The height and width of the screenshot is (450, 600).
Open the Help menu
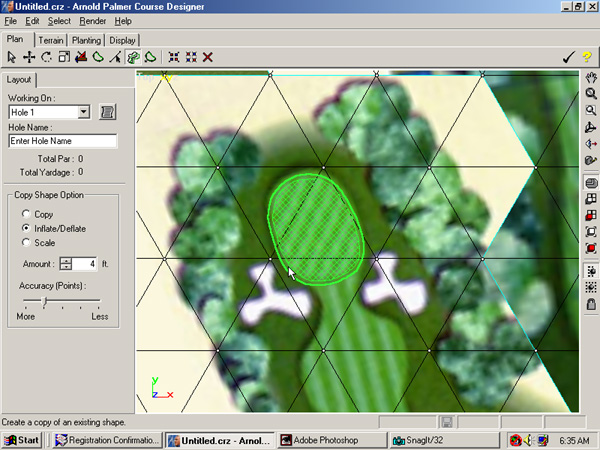click(x=123, y=21)
